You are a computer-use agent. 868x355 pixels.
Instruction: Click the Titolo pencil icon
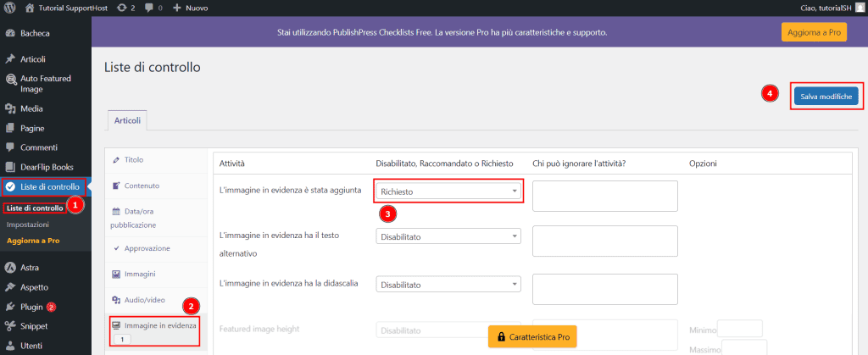(x=116, y=160)
